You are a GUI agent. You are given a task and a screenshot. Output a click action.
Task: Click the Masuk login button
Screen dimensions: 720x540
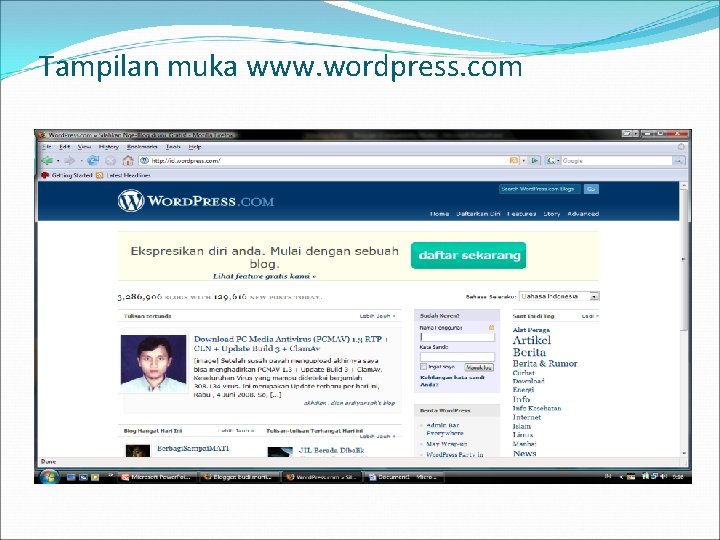pyautogui.click(x=479, y=367)
